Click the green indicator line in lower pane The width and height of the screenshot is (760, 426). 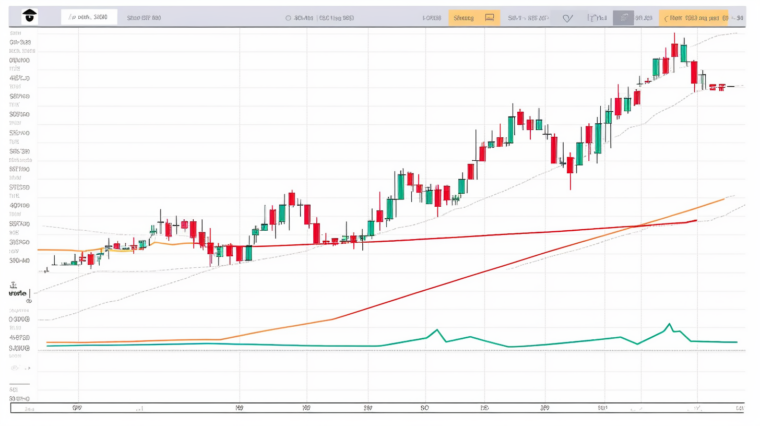coord(300,345)
